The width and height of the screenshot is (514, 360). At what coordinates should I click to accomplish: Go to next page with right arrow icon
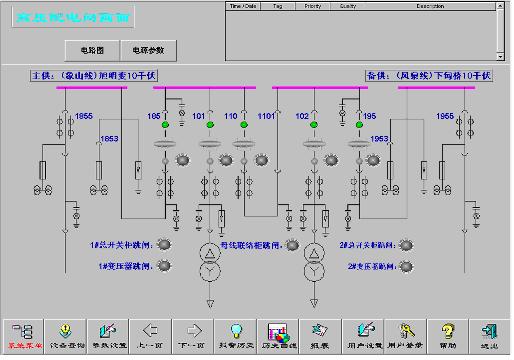pyautogui.click(x=193, y=335)
